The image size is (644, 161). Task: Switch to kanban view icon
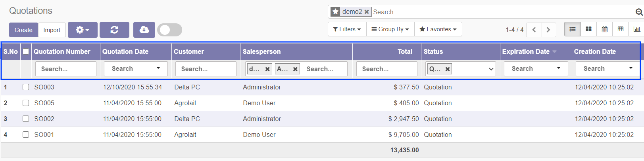click(588, 29)
